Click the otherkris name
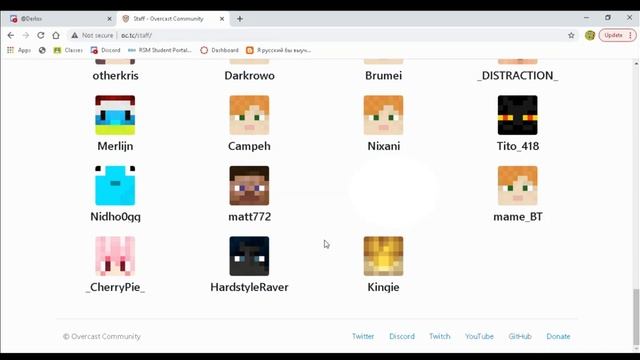The width and height of the screenshot is (640, 360). [116, 76]
